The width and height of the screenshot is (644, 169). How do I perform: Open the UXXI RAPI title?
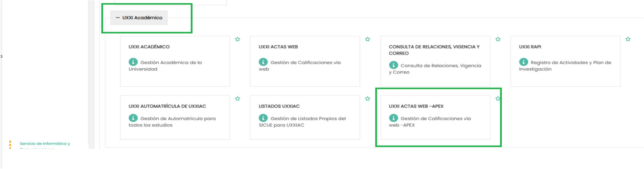[x=530, y=47]
